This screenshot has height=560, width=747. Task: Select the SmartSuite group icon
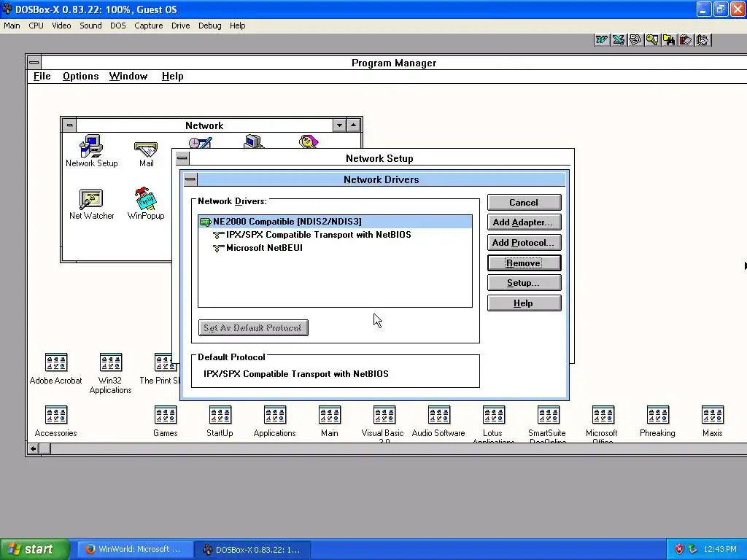click(x=549, y=424)
